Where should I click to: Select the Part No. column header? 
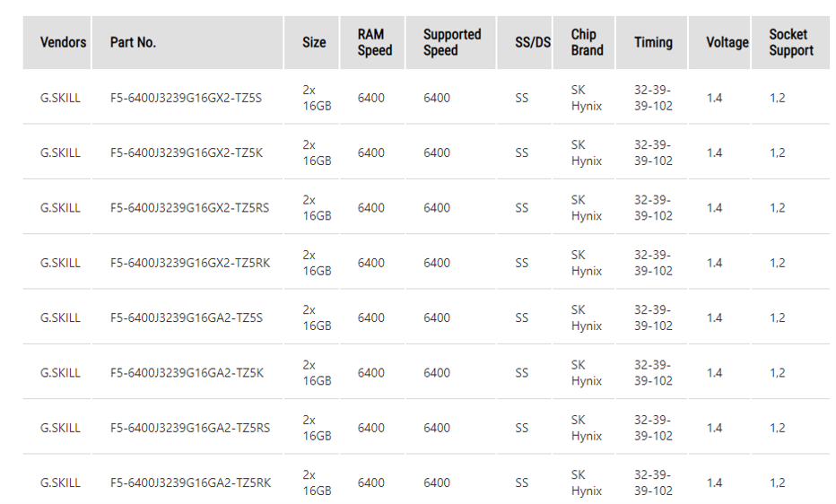133,42
